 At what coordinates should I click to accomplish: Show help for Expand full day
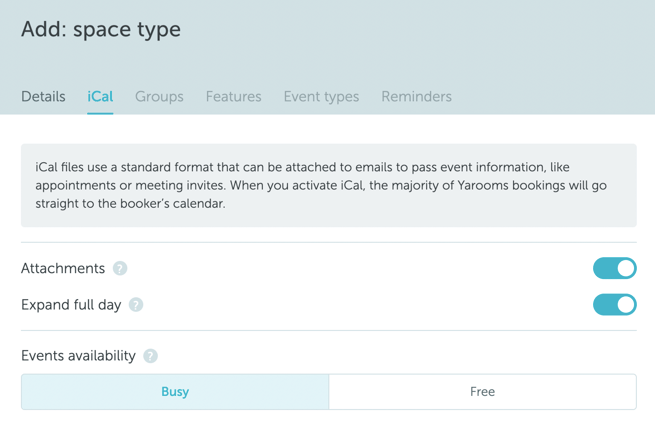tap(136, 305)
